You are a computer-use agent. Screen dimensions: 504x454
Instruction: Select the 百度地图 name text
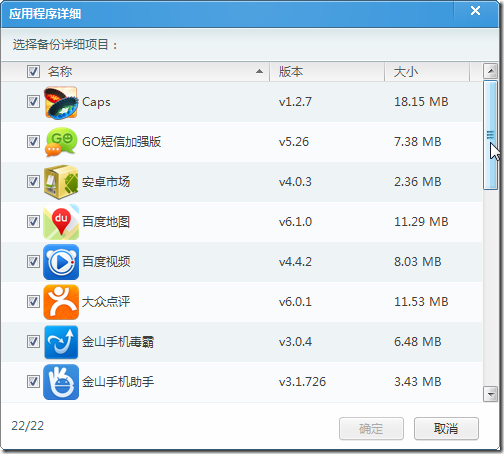106,222
